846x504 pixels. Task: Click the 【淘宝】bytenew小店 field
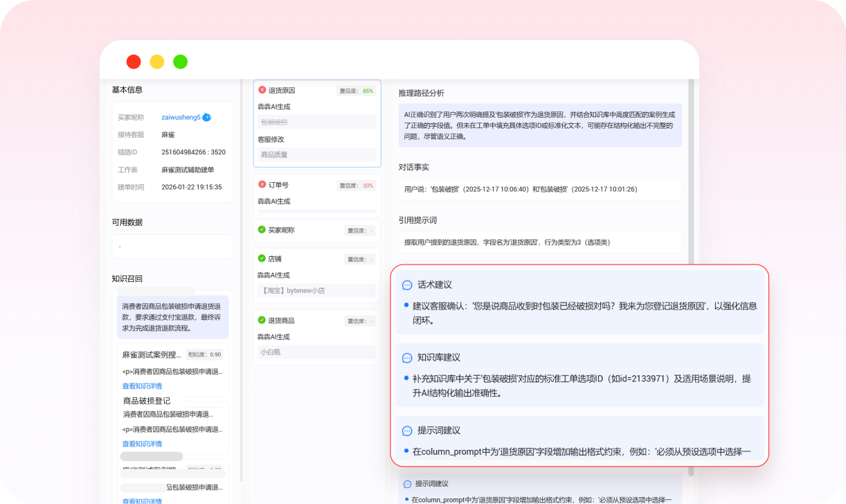click(x=316, y=291)
